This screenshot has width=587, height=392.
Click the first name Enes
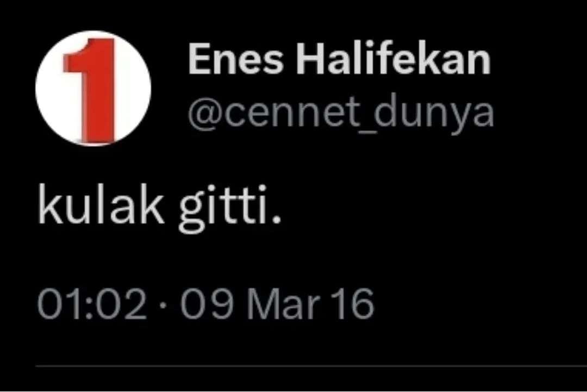(x=236, y=60)
